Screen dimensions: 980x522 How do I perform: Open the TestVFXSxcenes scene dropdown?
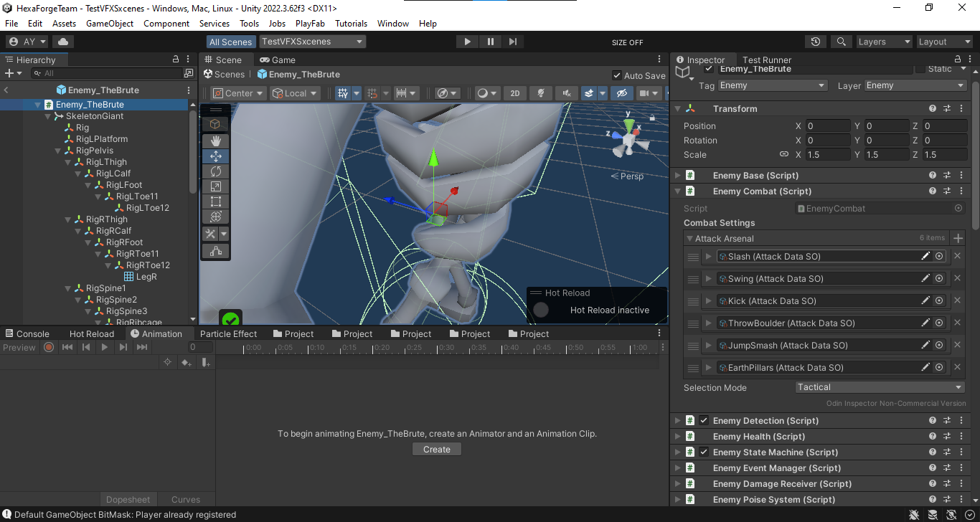313,42
